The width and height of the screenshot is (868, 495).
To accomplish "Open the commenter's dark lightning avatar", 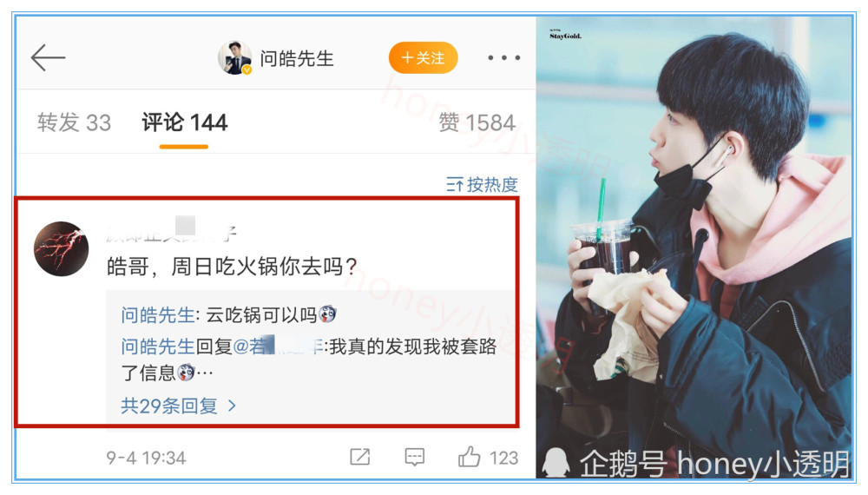I will [62, 248].
